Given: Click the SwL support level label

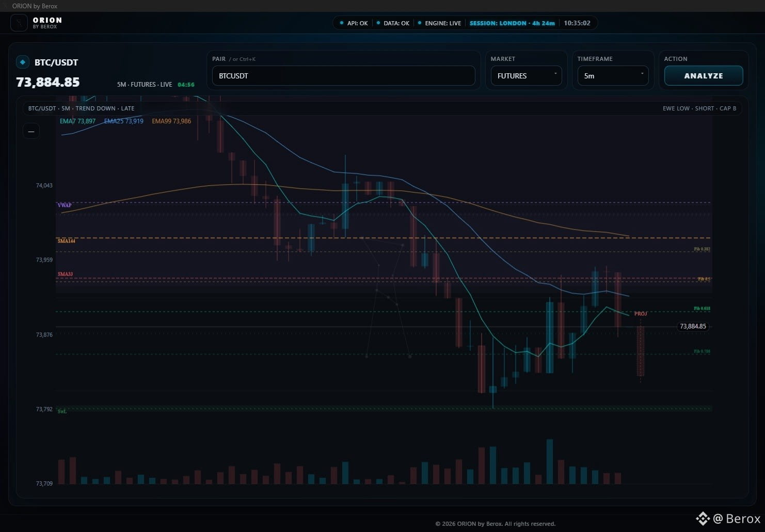Looking at the screenshot, I should pyautogui.click(x=62, y=411).
